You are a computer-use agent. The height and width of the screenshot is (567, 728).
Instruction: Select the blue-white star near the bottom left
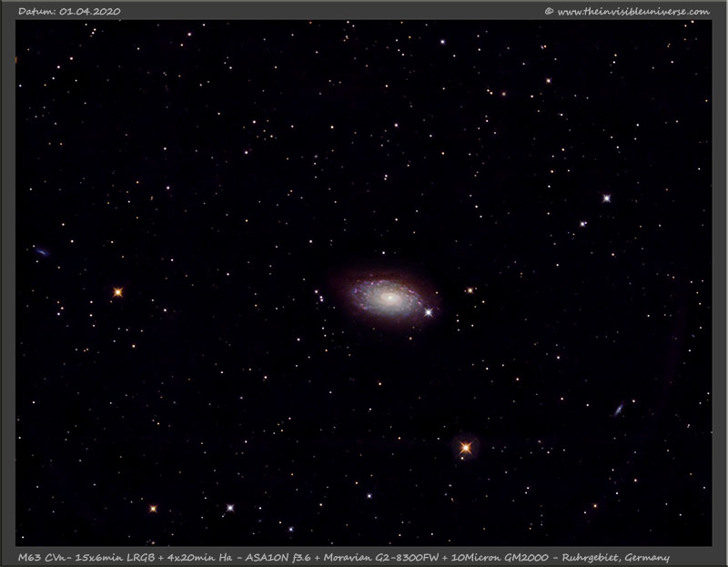coord(230,508)
